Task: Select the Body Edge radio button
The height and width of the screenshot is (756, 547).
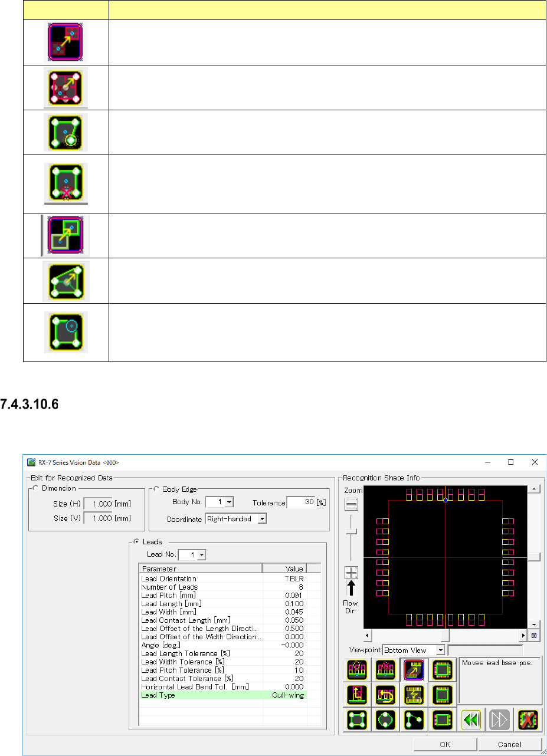Action: click(x=157, y=488)
